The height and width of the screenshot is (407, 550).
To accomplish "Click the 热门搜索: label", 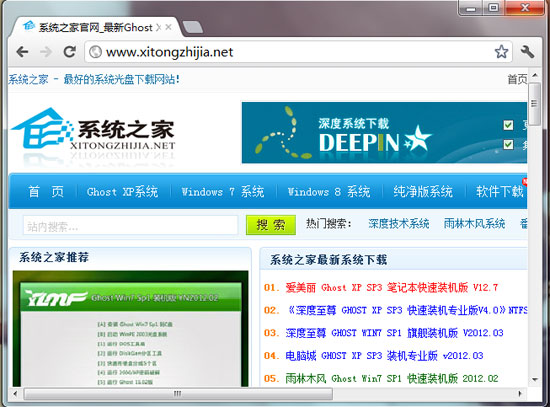I will [x=329, y=223].
